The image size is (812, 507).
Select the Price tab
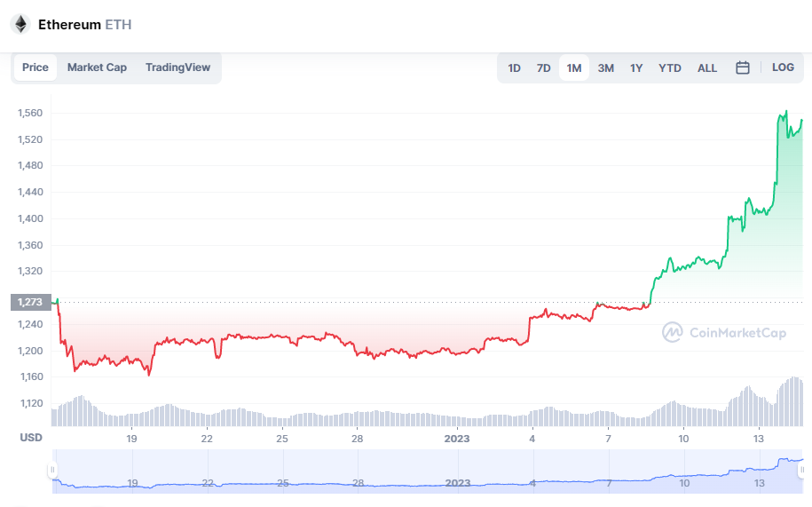(x=35, y=67)
